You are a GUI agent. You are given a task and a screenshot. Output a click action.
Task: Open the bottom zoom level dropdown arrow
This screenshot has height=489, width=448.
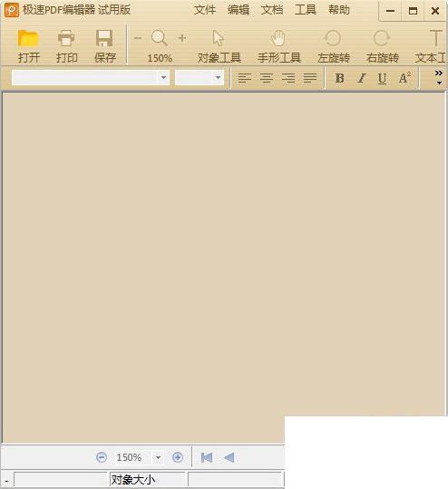point(158,458)
